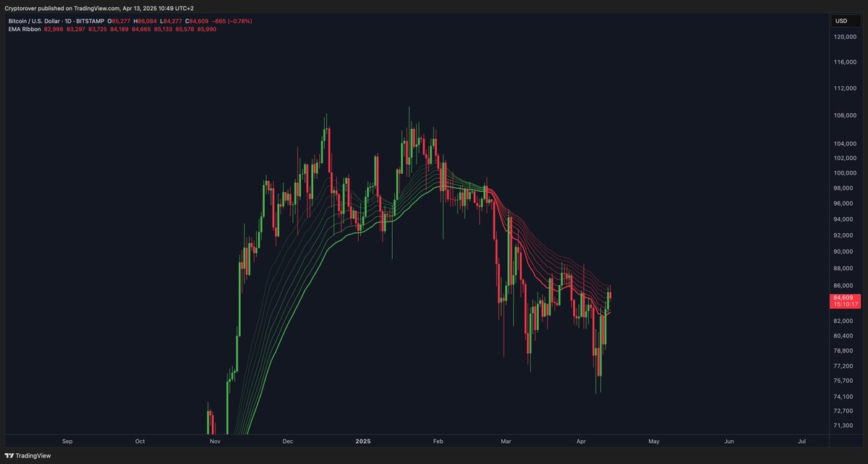This screenshot has height=464, width=868.
Task: Click the Mar label on time axis
Action: pyautogui.click(x=506, y=441)
